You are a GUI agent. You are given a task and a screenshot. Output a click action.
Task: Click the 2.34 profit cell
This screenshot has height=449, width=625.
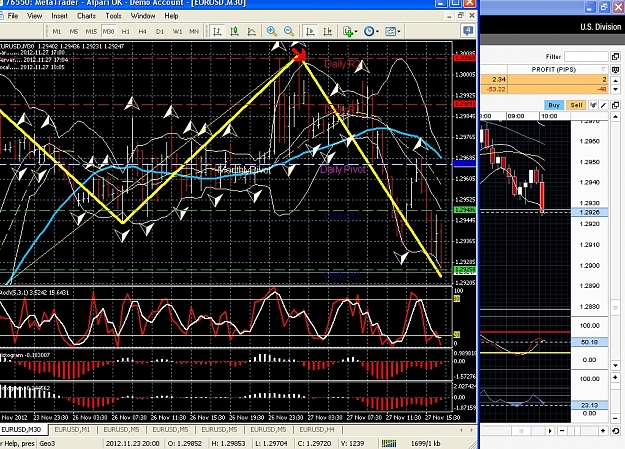[494, 79]
